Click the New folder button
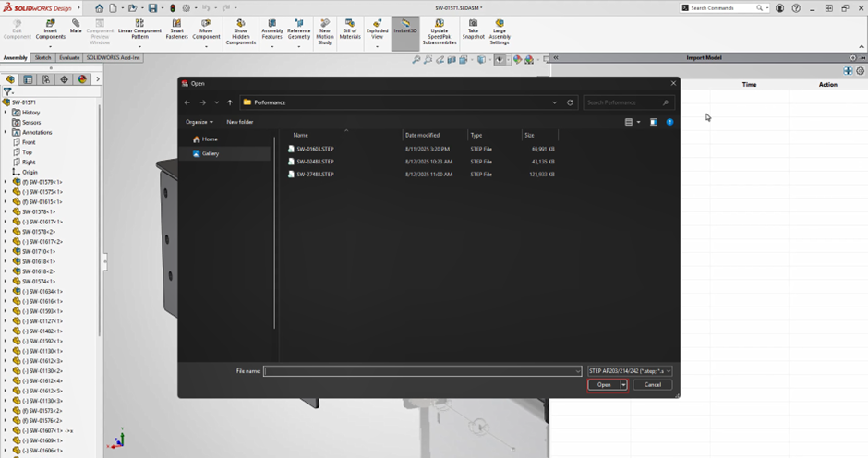 (x=240, y=122)
